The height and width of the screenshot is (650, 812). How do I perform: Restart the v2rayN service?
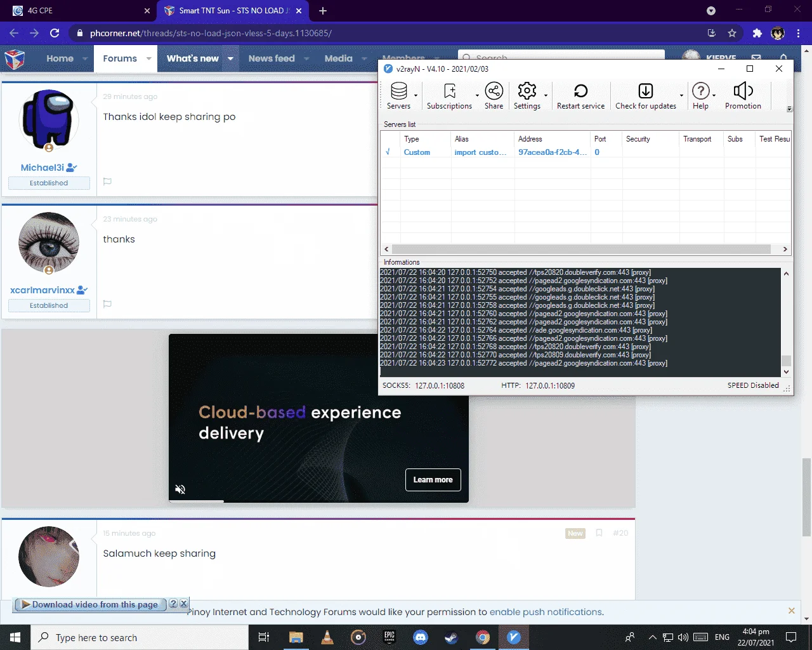[x=580, y=96]
